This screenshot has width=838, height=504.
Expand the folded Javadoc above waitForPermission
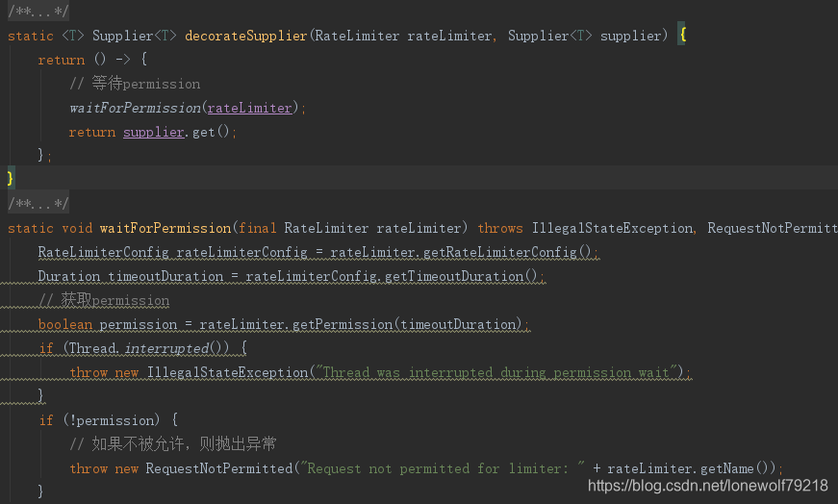[38, 203]
